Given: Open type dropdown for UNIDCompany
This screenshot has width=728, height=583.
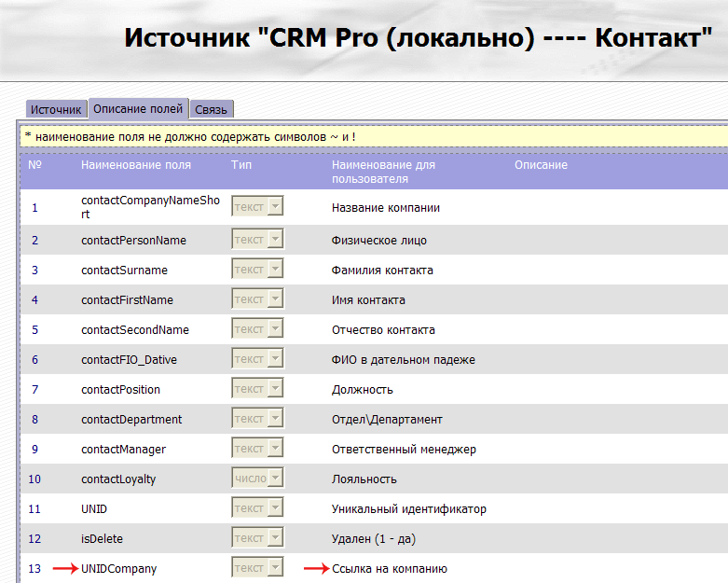Looking at the screenshot, I should pos(257,568).
